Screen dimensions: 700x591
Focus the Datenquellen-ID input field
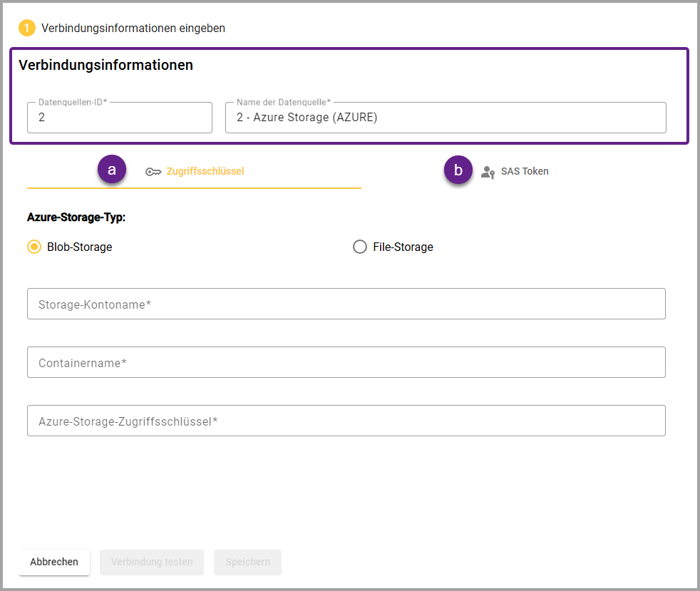pos(120,118)
